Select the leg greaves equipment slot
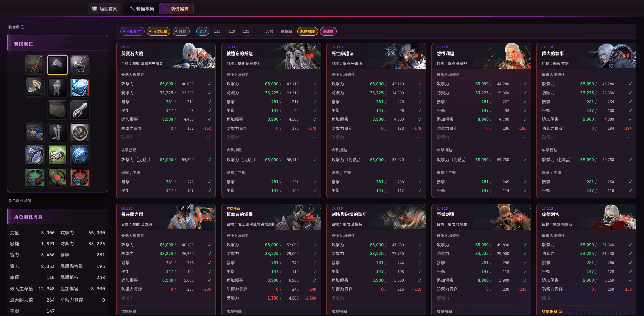 (x=57, y=133)
